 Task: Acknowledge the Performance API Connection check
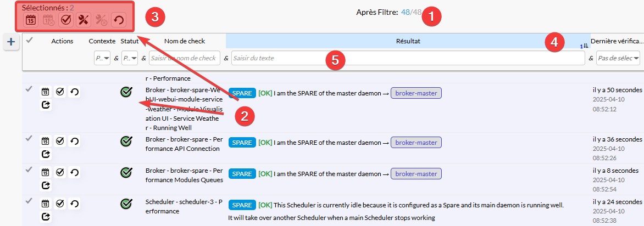tap(60, 142)
